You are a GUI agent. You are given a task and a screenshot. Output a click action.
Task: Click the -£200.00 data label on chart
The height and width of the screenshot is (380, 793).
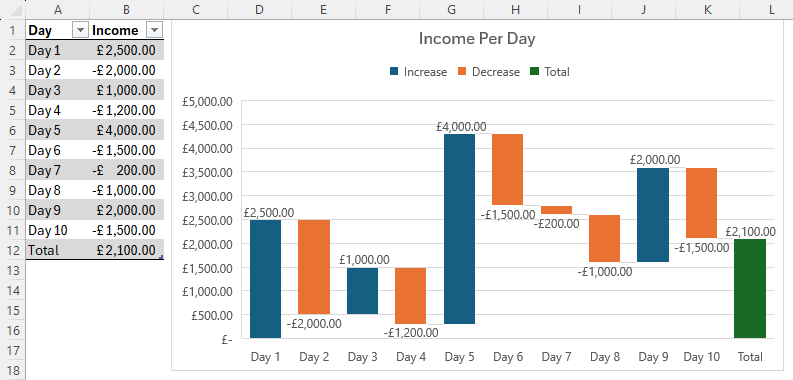point(556,223)
